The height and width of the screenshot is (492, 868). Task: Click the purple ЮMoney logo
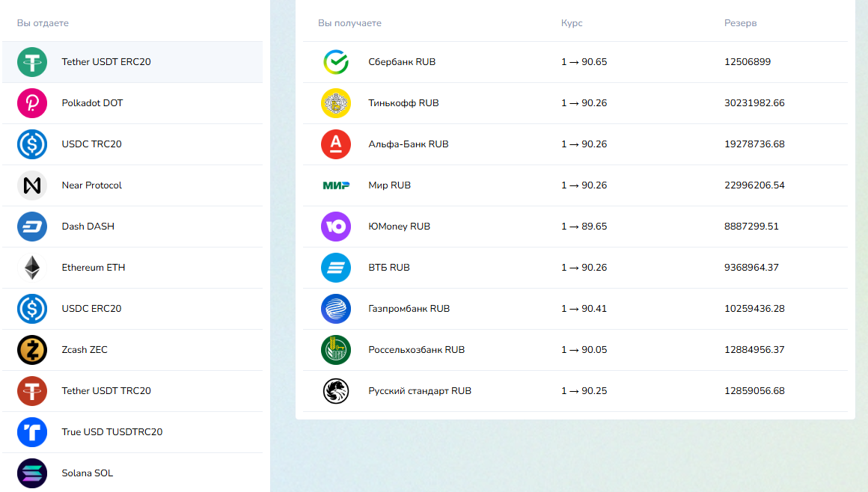click(x=336, y=227)
